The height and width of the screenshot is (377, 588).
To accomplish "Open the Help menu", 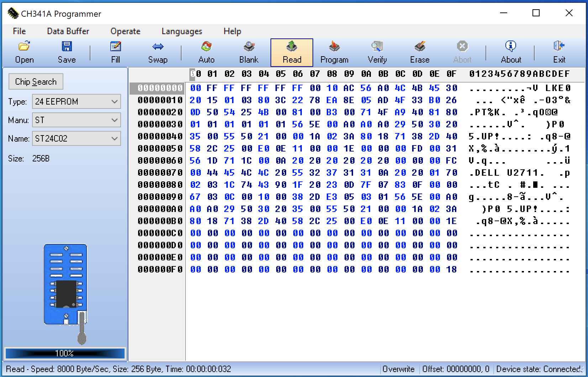I will click(232, 31).
